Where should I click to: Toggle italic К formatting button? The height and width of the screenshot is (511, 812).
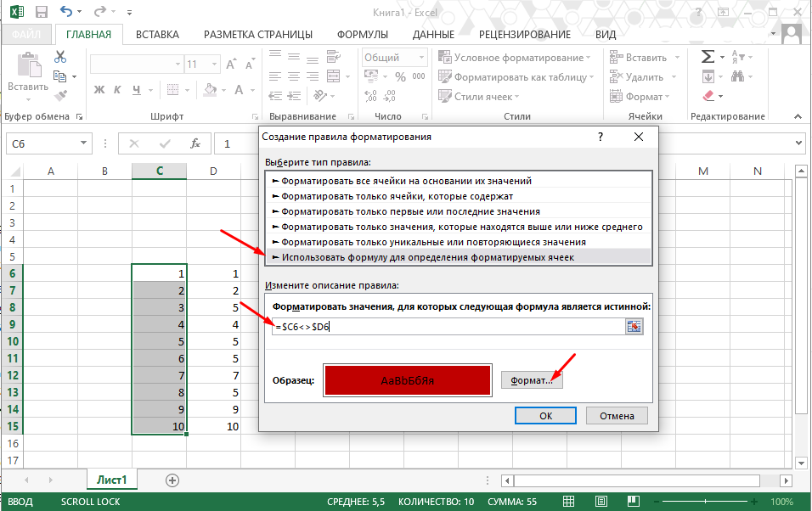click(117, 90)
